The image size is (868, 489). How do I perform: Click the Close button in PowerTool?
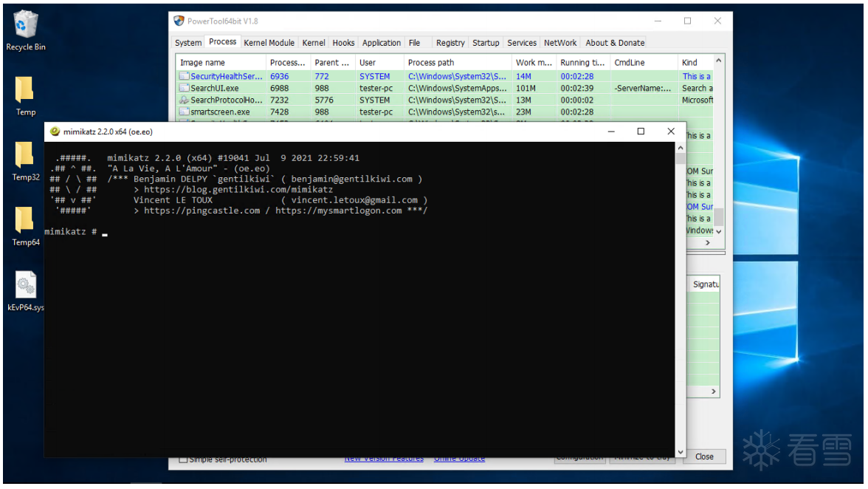tap(704, 457)
